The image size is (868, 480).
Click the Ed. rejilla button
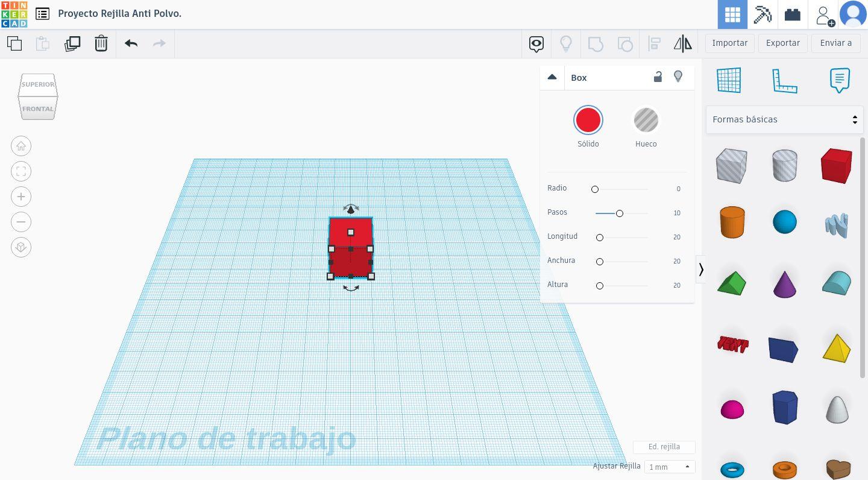[x=664, y=447]
